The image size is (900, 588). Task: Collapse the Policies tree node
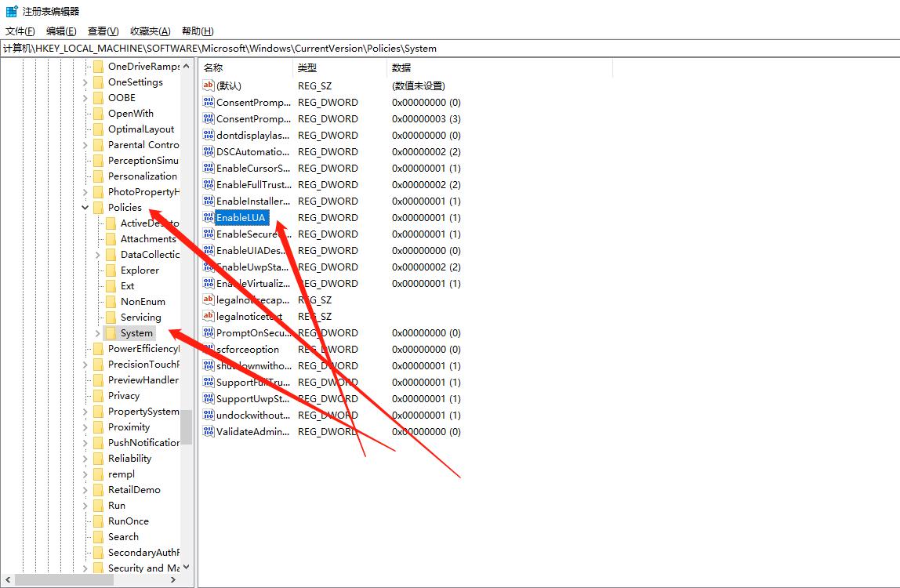85,207
